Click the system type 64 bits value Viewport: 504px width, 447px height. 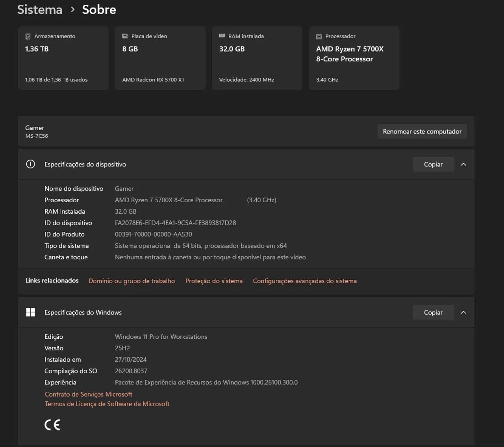tap(201, 246)
